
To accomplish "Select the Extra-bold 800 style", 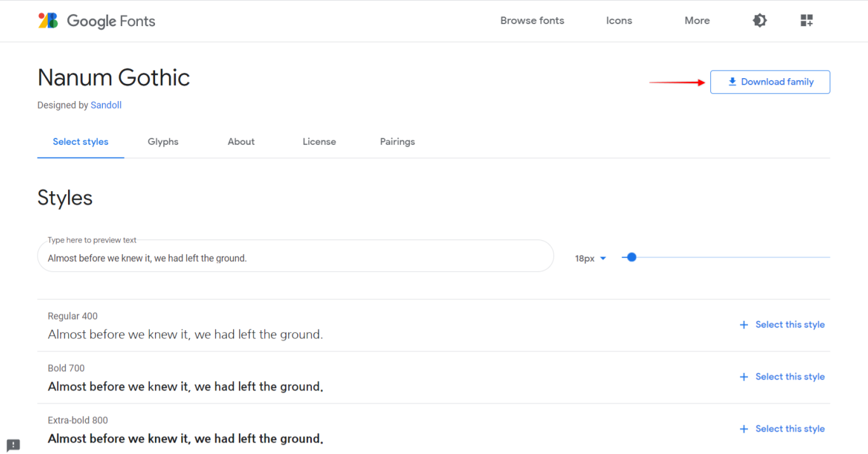I will coord(782,429).
